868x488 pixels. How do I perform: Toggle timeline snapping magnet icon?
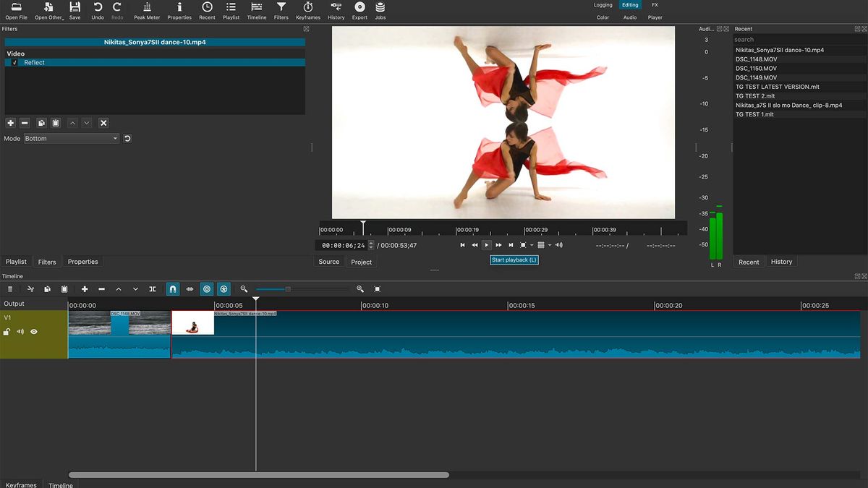[172, 289]
